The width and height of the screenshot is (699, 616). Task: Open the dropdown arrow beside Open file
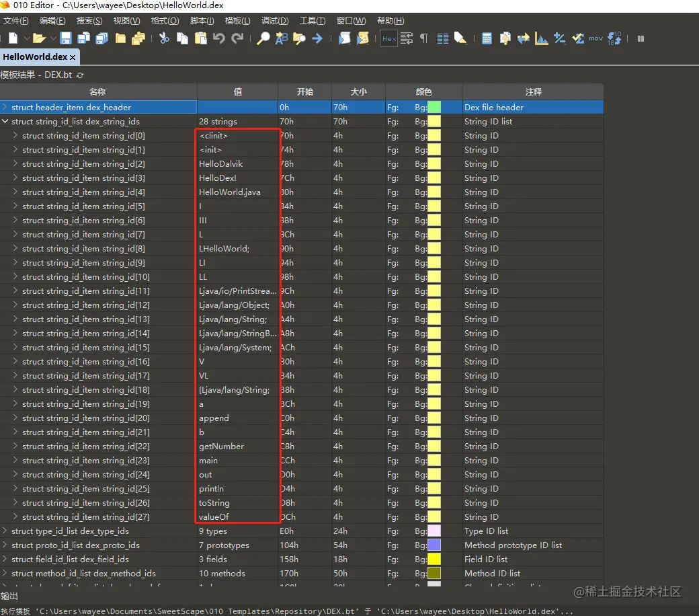53,39
